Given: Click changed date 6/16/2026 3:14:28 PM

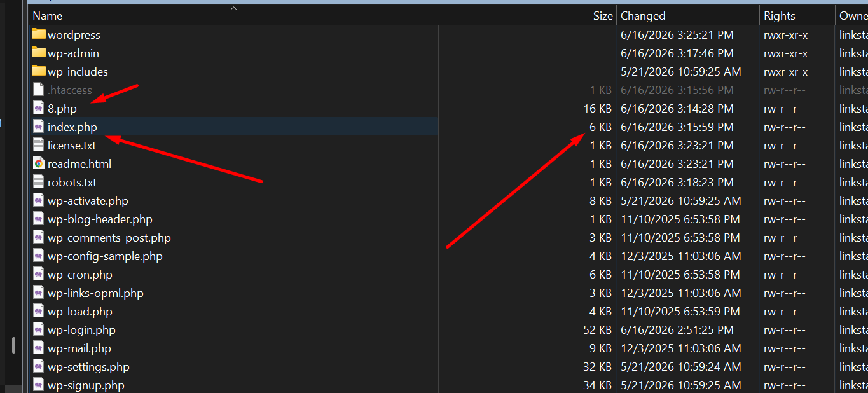Looking at the screenshot, I should pos(677,109).
